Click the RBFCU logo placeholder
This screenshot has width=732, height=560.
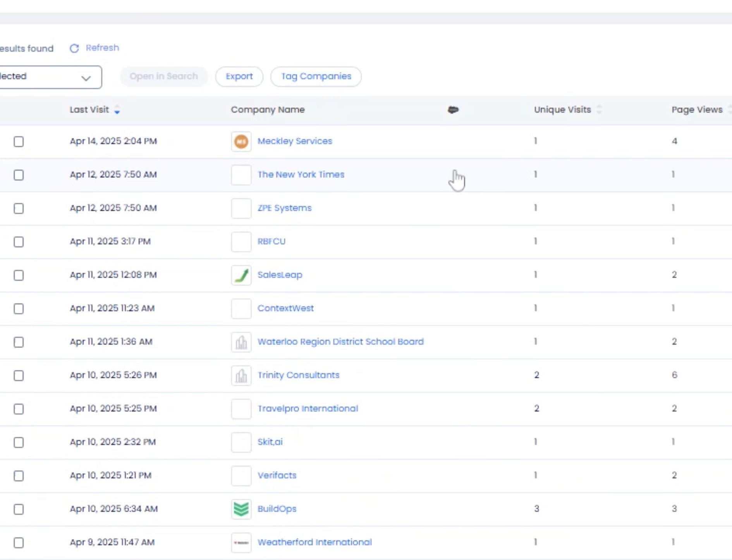(241, 242)
